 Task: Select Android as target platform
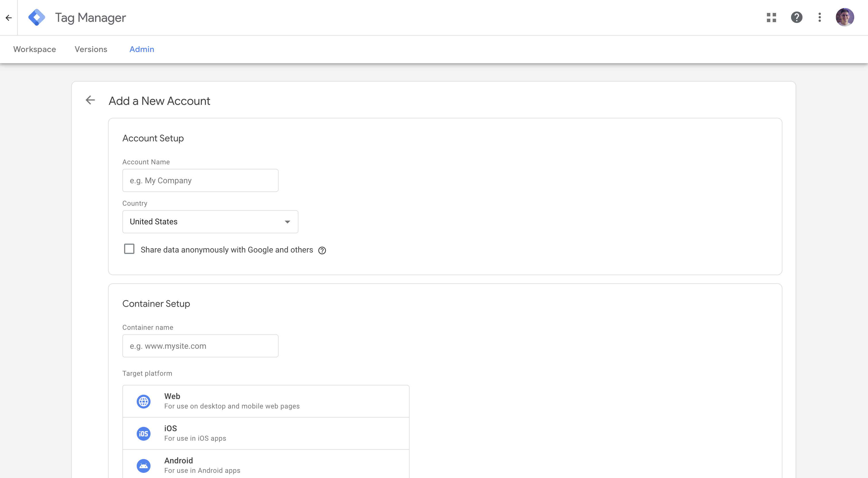pos(266,464)
